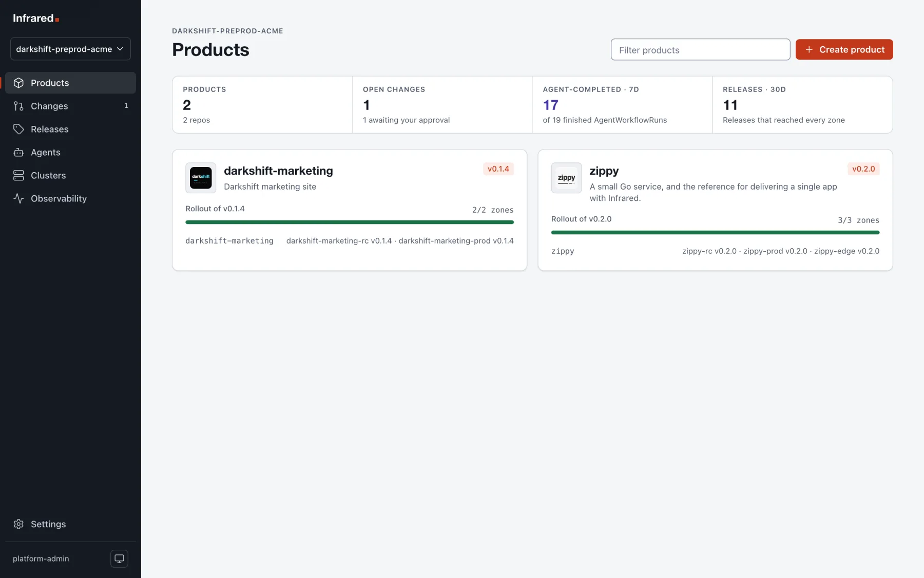This screenshot has width=924, height=578.
Task: Open the darkshift-marketing product title
Action: coord(278,171)
